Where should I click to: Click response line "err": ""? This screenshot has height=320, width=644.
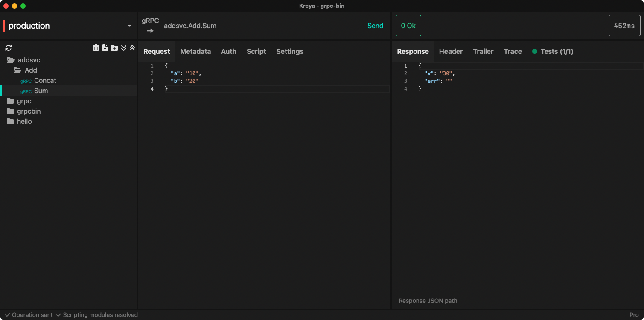(x=438, y=81)
